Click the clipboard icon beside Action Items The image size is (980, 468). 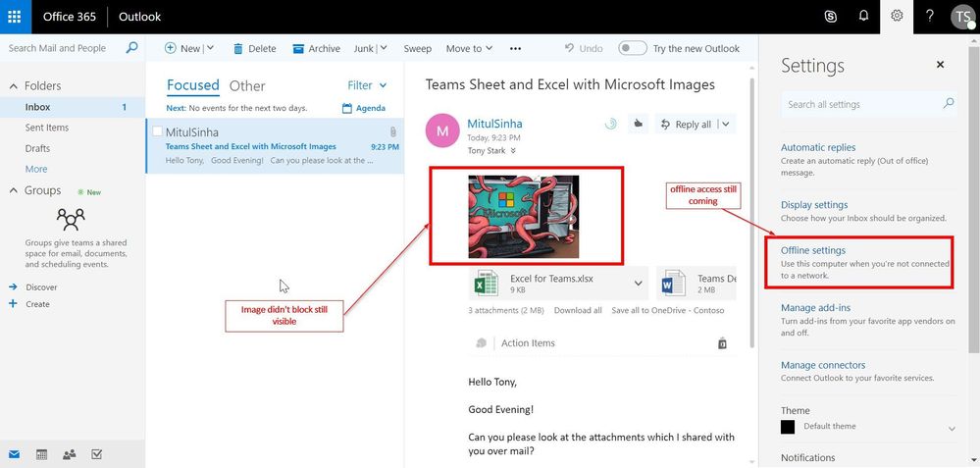tap(722, 343)
